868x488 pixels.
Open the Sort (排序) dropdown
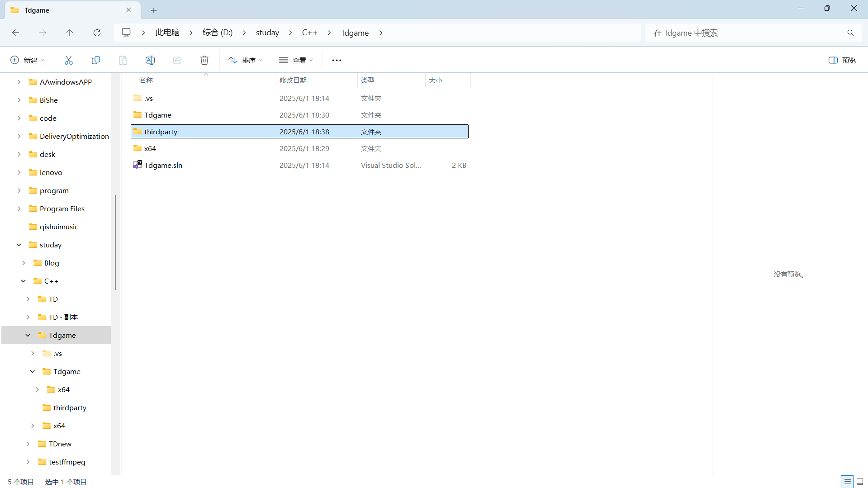[245, 60]
